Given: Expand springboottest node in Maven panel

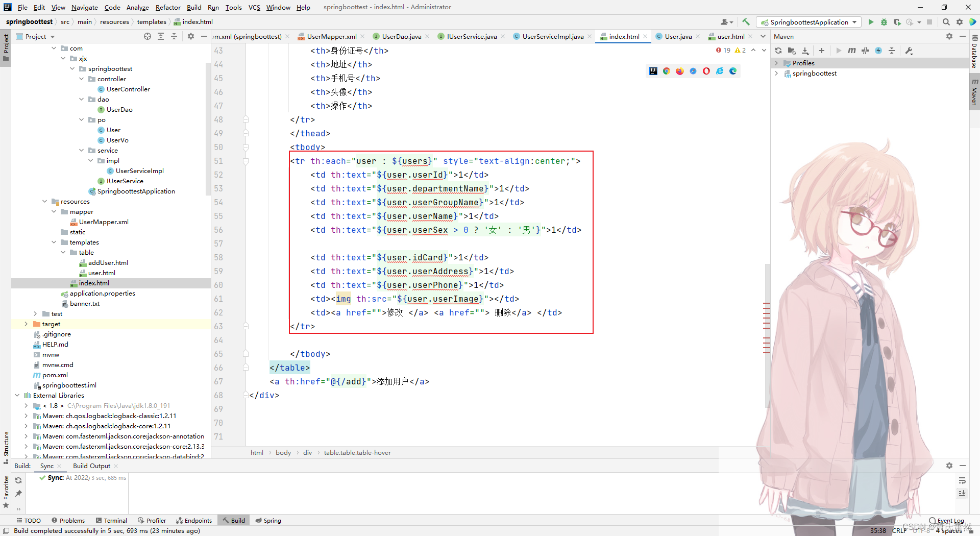Looking at the screenshot, I should (x=776, y=74).
